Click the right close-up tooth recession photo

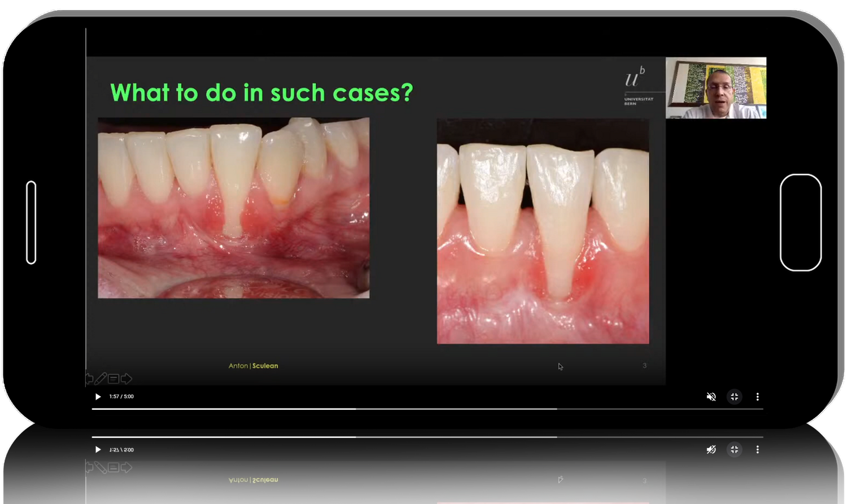[542, 230]
